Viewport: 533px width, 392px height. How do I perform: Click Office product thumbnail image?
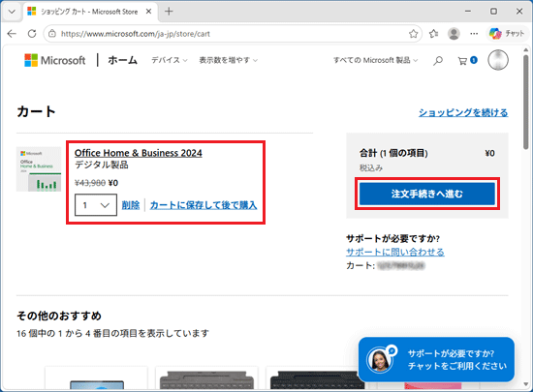pos(39,169)
